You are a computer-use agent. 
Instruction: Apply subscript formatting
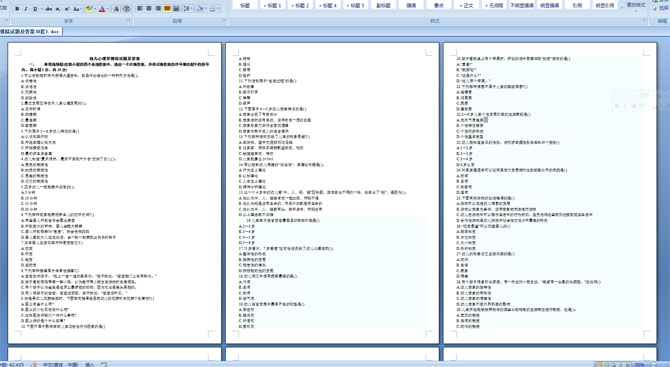click(58, 9)
